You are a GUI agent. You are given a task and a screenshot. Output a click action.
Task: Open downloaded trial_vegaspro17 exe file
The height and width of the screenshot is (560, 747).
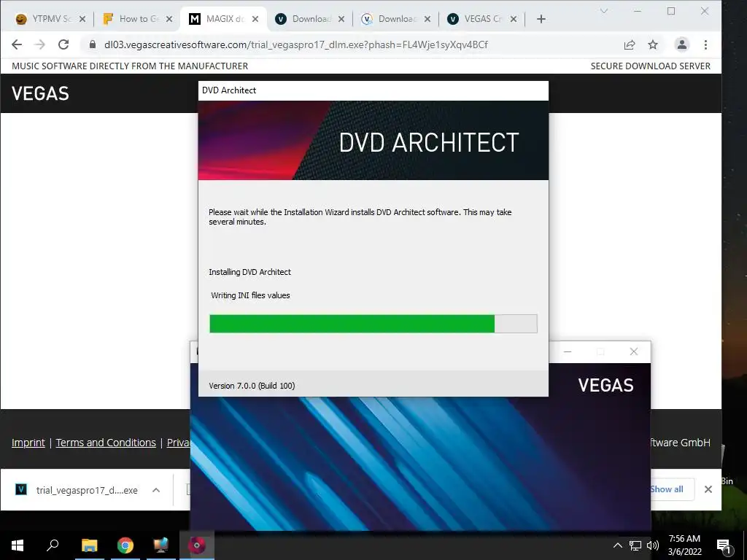77,490
